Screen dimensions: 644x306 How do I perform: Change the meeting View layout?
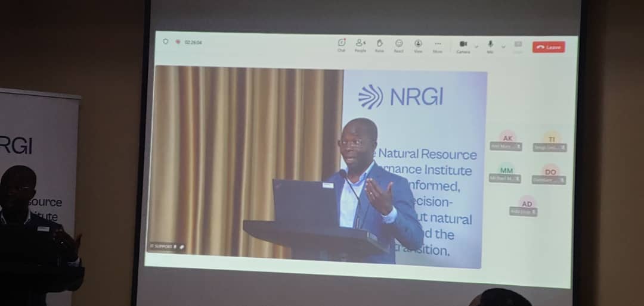point(418,46)
